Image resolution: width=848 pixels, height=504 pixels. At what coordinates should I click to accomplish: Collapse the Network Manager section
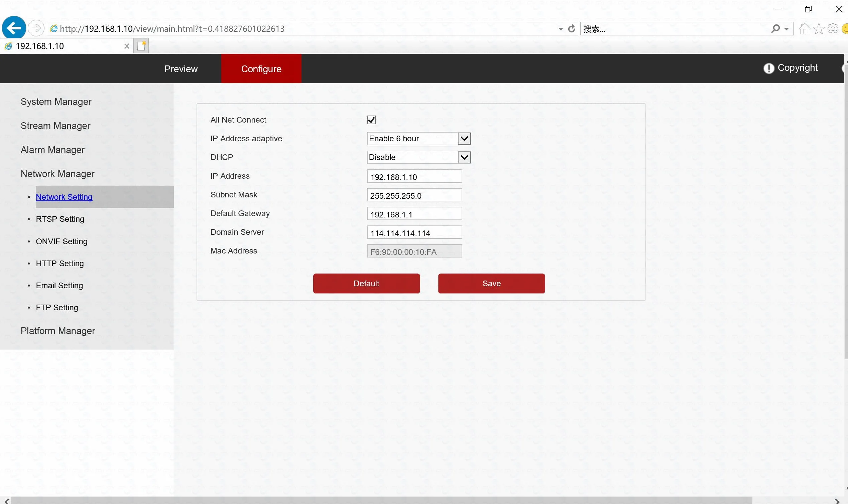[x=57, y=174]
